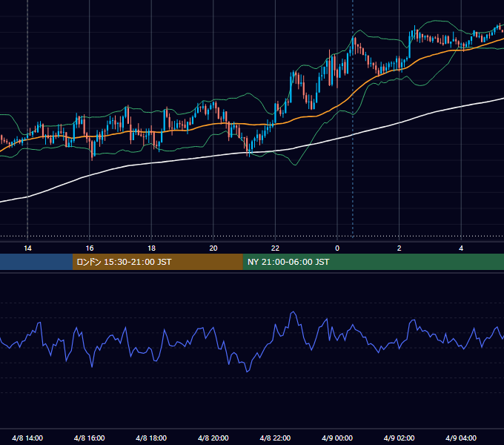Click the 4/8 16:00 label on oscillator axis
This screenshot has width=504, height=445.
click(x=90, y=438)
